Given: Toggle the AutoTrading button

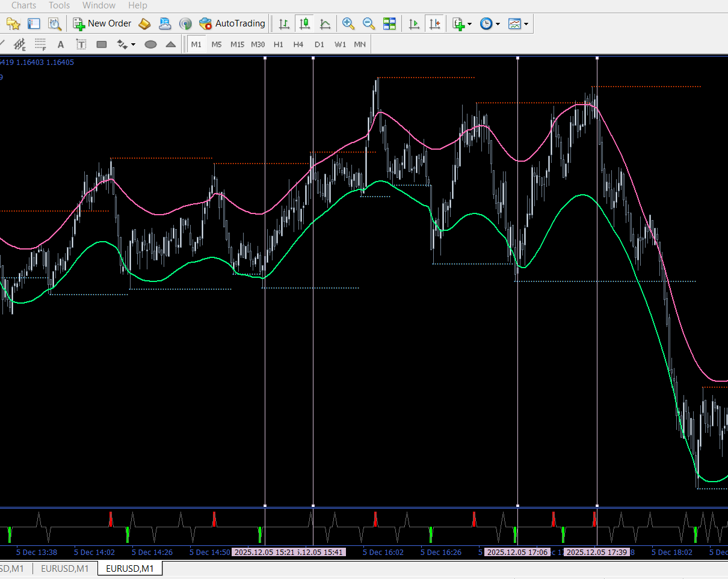Looking at the screenshot, I should 232,23.
